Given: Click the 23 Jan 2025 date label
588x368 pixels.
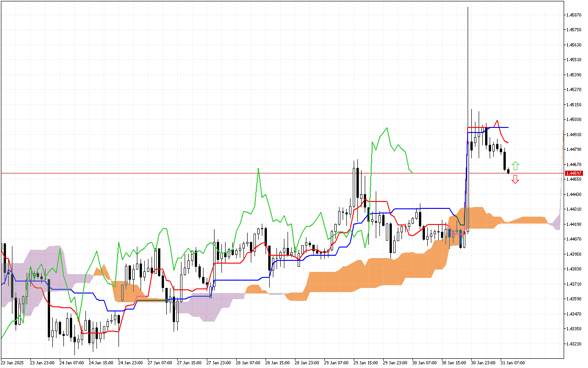Looking at the screenshot, I should coord(11,363).
